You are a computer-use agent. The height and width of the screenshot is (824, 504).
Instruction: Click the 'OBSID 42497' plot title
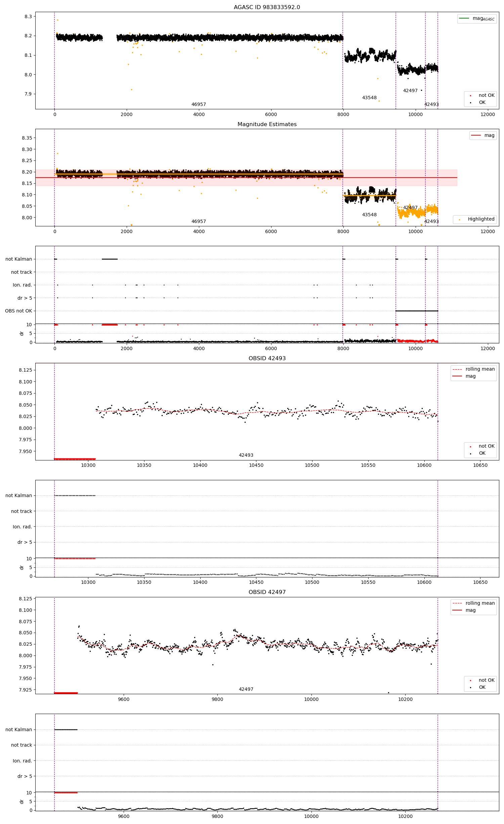267,592
